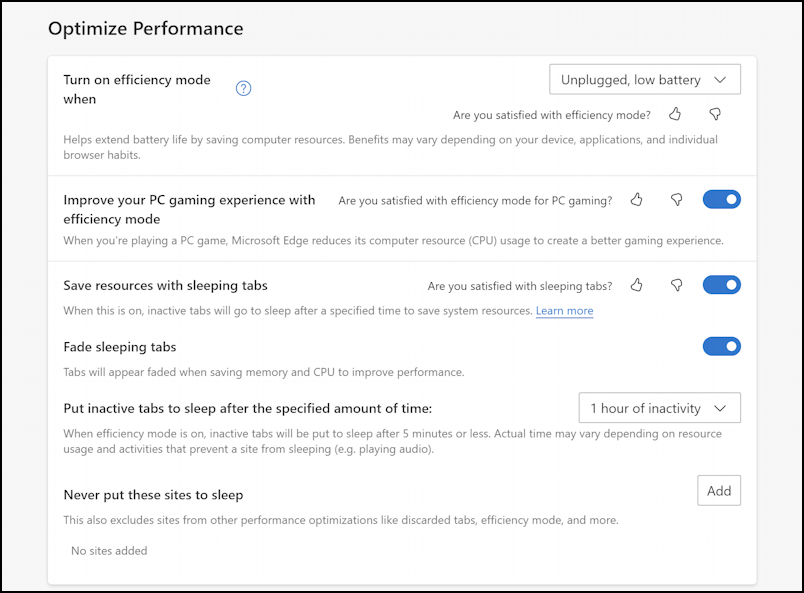Click Add to exclude a site from sleeping
The height and width of the screenshot is (593, 804).
(x=719, y=491)
